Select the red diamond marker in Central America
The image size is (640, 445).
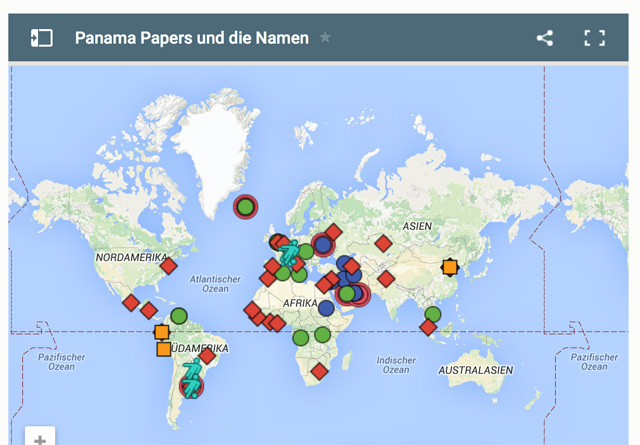[149, 311]
